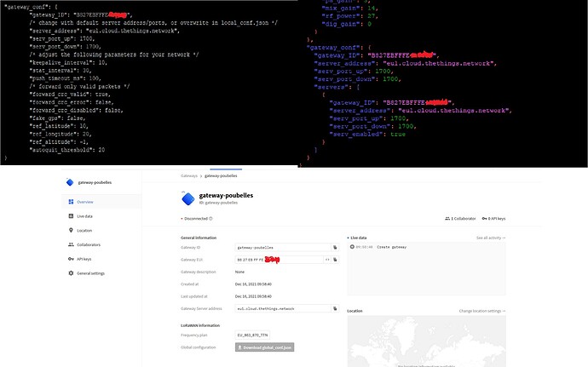Click Download global_conf.json button
588x367 pixels.
coord(264,347)
